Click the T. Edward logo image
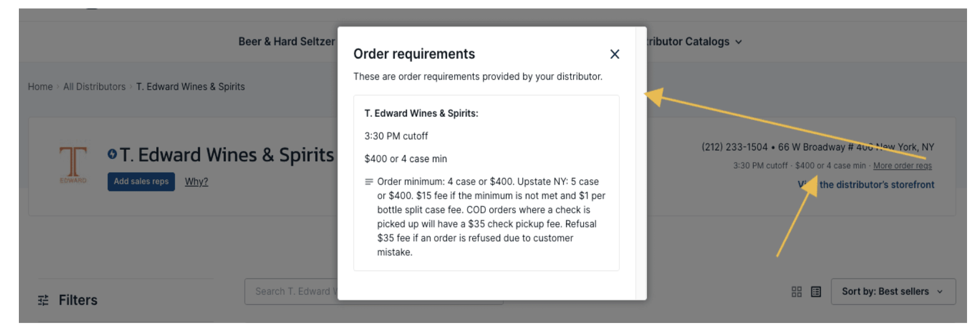 coord(73,164)
